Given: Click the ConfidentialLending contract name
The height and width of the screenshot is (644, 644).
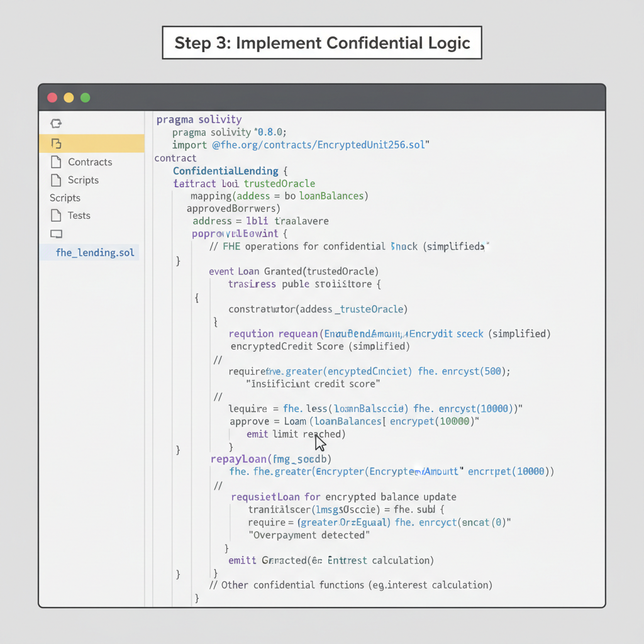Looking at the screenshot, I should click(225, 170).
